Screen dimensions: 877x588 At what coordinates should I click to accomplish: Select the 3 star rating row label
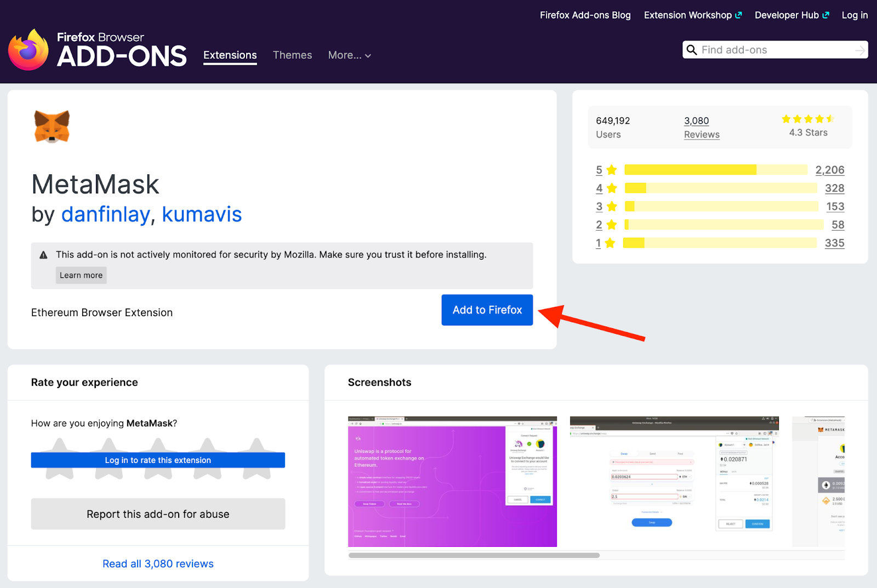[x=606, y=207]
